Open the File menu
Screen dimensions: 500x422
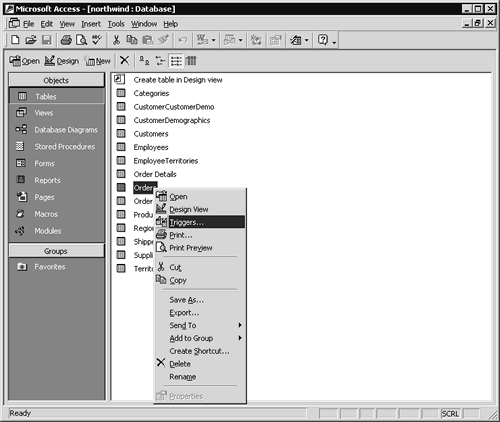pyautogui.click(x=29, y=24)
